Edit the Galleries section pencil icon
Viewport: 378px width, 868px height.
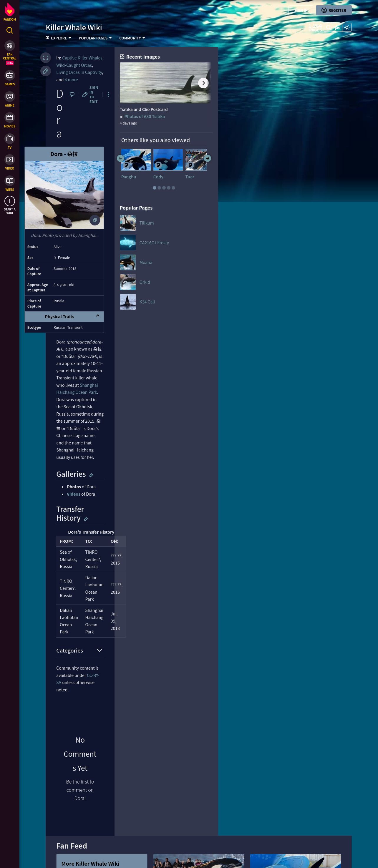(91, 475)
